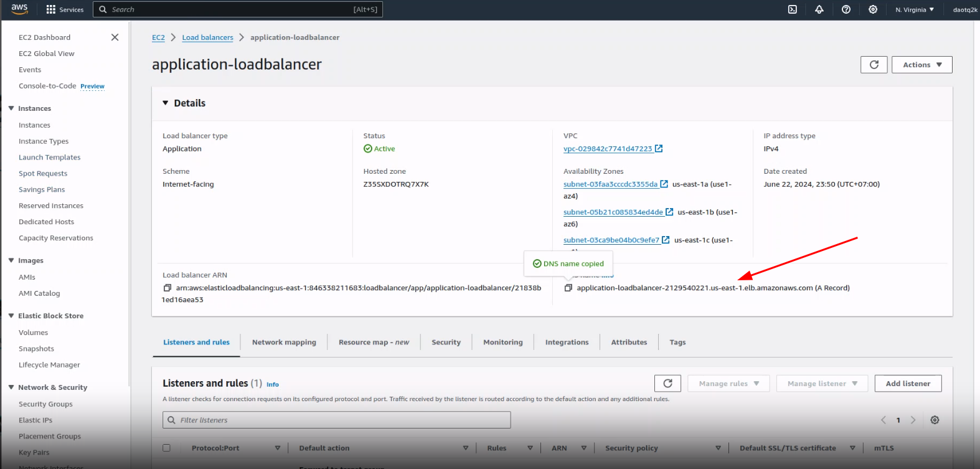This screenshot has height=469, width=980.
Task: Go to previous listeners page
Action: pos(883,420)
